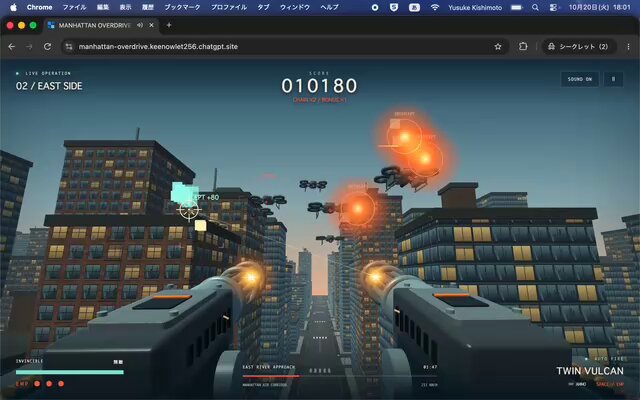This screenshot has height=400, width=640.
Task: Click the SPACE EMP hint under TWIN VULCAN
Action: point(610,384)
